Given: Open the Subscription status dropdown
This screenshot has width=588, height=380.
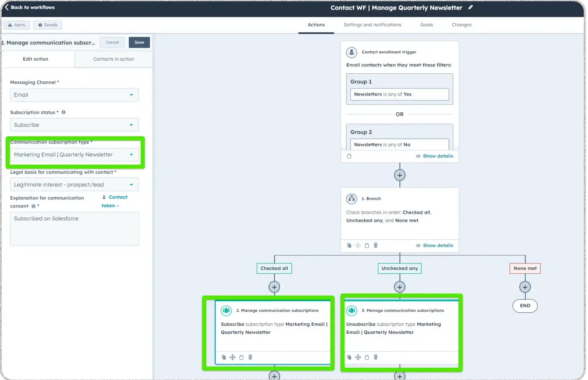Looking at the screenshot, I should (x=74, y=125).
